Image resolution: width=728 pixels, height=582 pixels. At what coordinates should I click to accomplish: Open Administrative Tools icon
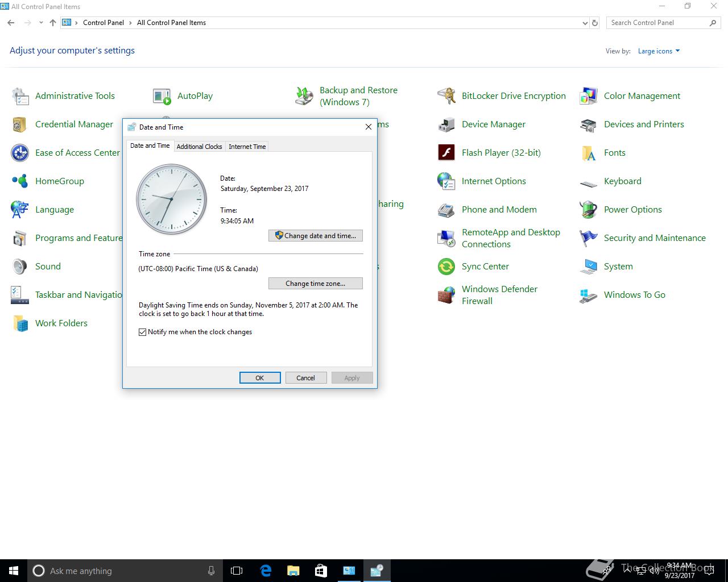(x=20, y=96)
